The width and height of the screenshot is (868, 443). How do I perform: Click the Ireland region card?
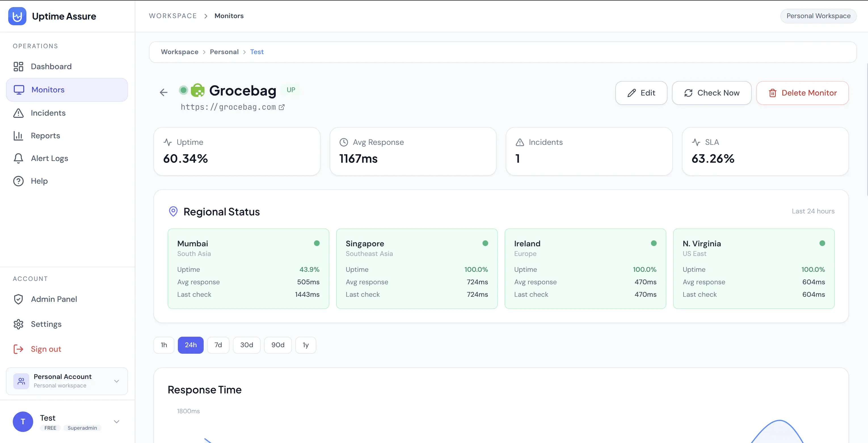[585, 269]
